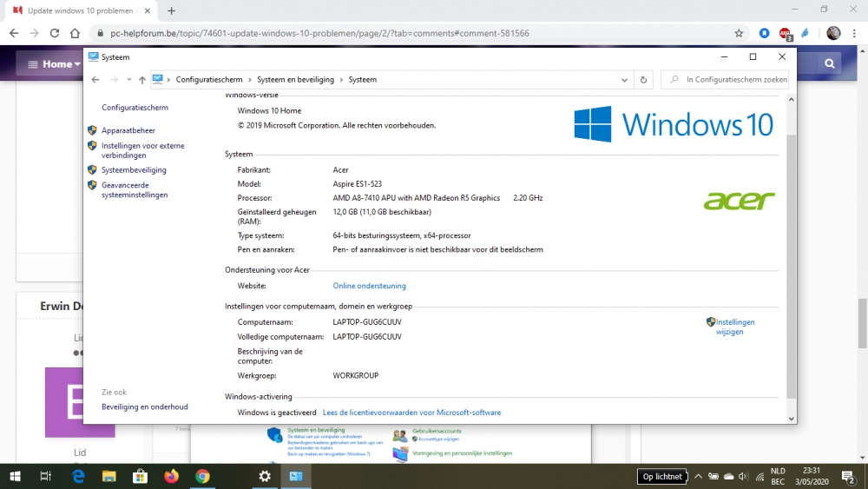
Task: Open the blue Chrome extension icon
Action: [764, 33]
